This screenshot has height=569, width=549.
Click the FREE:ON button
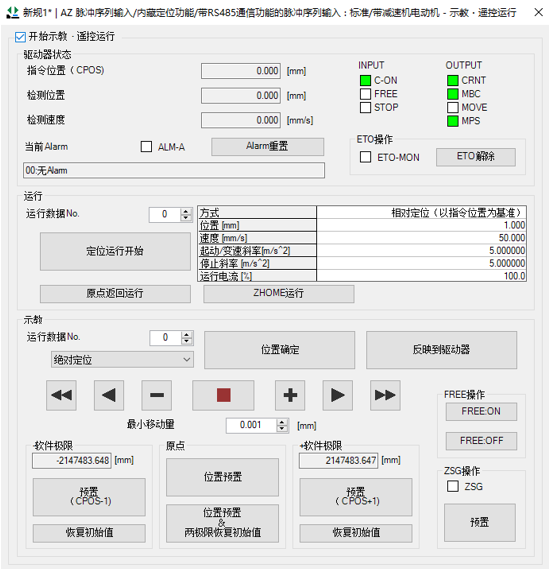(x=481, y=412)
